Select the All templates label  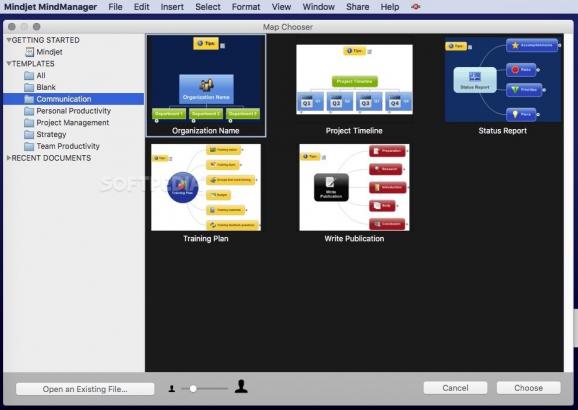click(41, 76)
